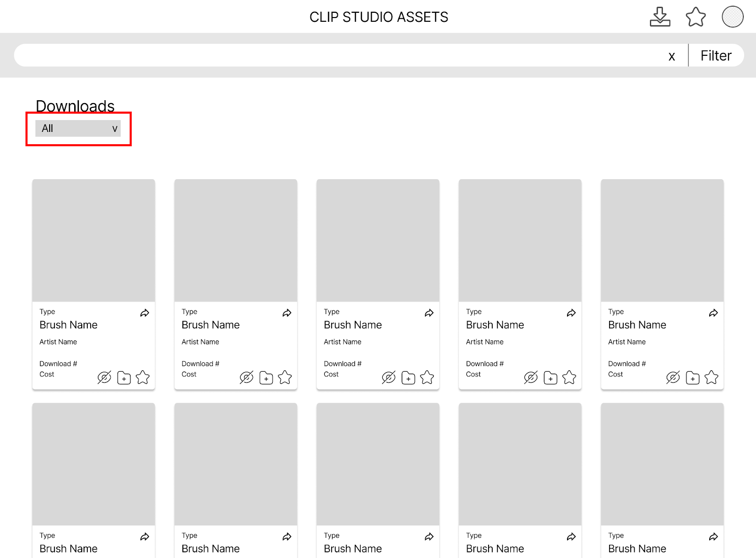Image resolution: width=756 pixels, height=558 pixels.
Task: Share the third brush card in second row
Action: tap(429, 537)
